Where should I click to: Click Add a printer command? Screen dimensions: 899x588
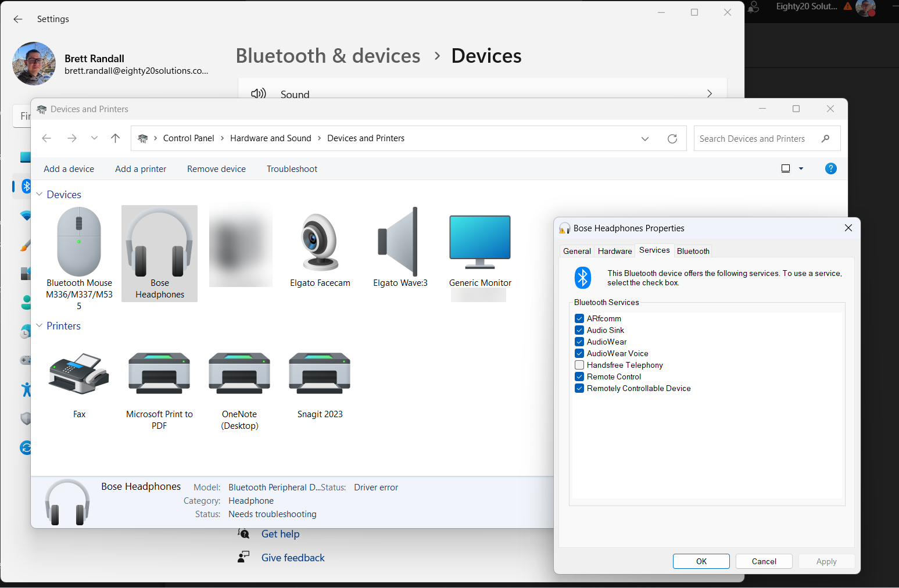click(x=141, y=169)
